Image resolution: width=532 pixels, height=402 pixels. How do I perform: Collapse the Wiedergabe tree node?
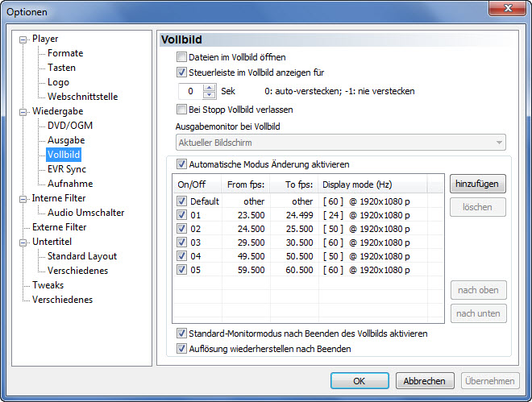coord(23,112)
